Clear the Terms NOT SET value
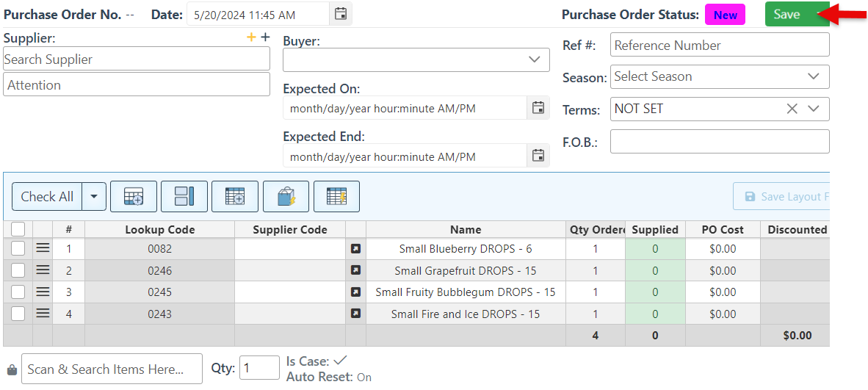Image resolution: width=868 pixels, height=390 pixels. tap(792, 109)
